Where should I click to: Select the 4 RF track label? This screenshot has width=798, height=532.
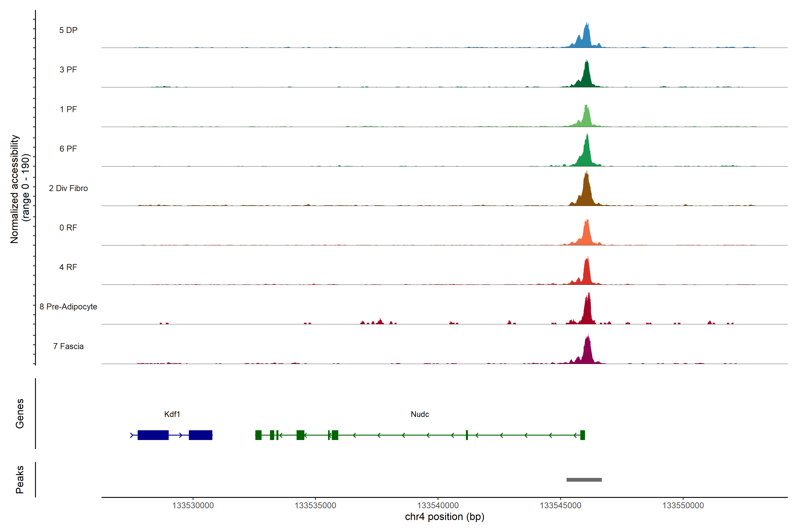68,267
